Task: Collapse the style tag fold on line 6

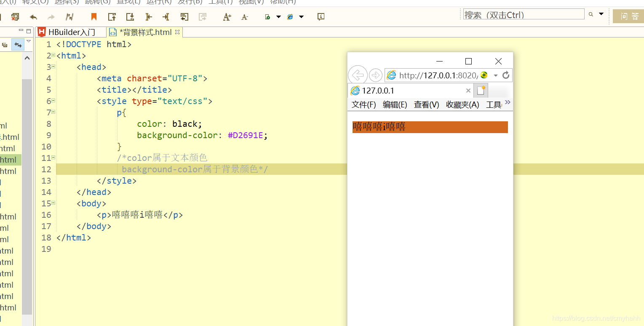Action: point(53,101)
